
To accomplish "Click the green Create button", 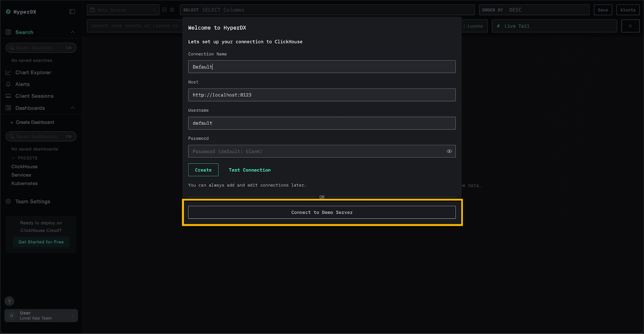I will pos(203,170).
